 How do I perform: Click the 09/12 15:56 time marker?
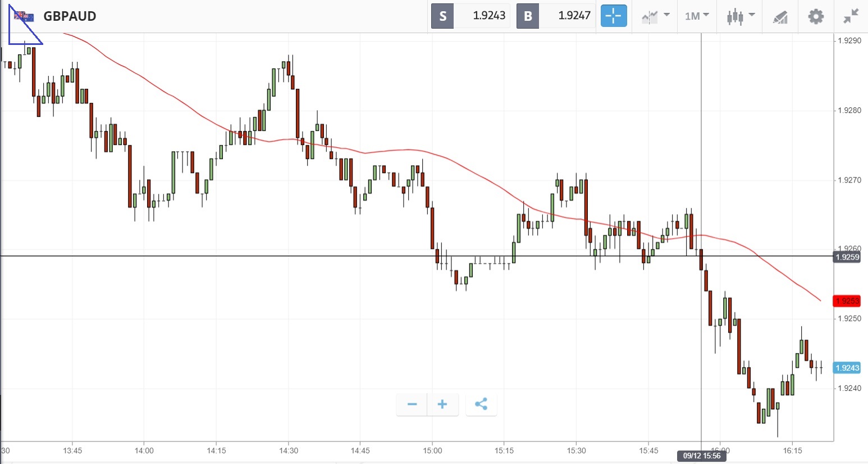click(701, 456)
